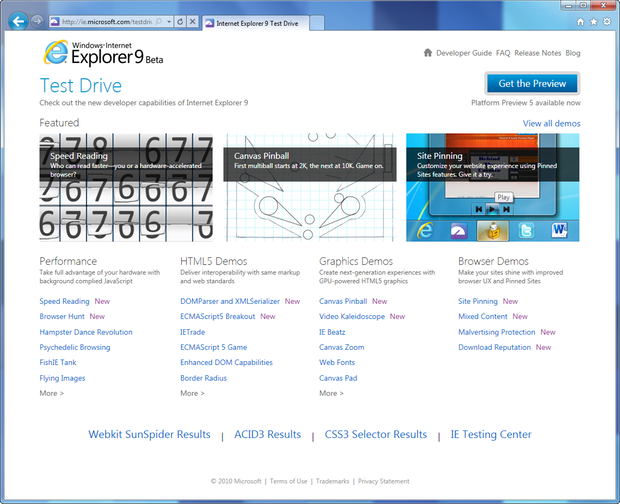Image resolution: width=620 pixels, height=504 pixels.
Task: Open Favorites star icon
Action: 594,22
